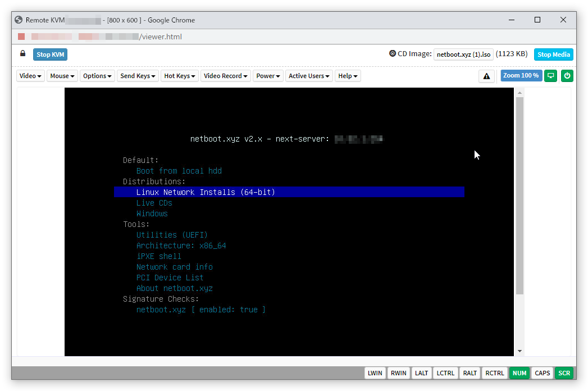588x391 pixels.
Task: Open the Help menu
Action: (348, 75)
